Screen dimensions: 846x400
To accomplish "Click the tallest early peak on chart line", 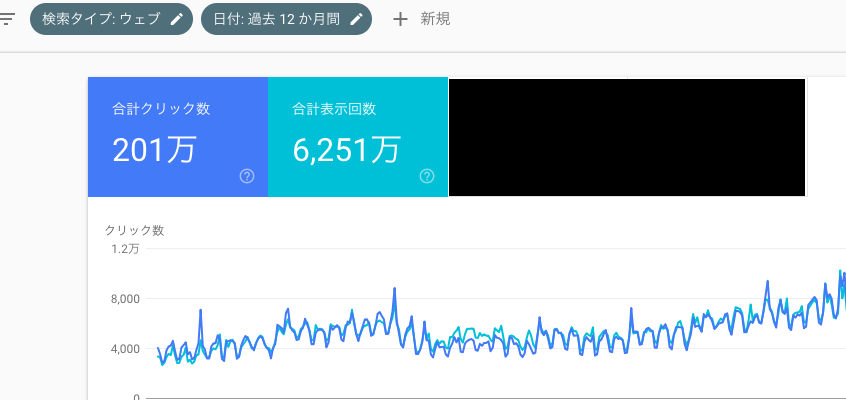I will point(394,289).
